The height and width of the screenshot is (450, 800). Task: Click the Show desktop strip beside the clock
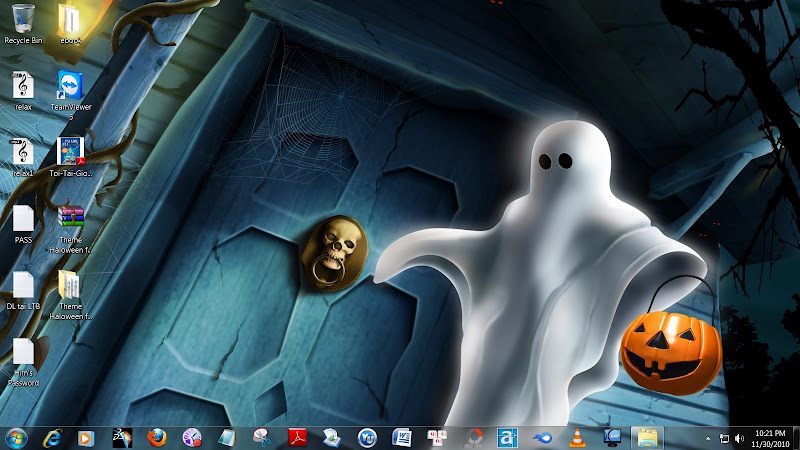tap(796, 438)
